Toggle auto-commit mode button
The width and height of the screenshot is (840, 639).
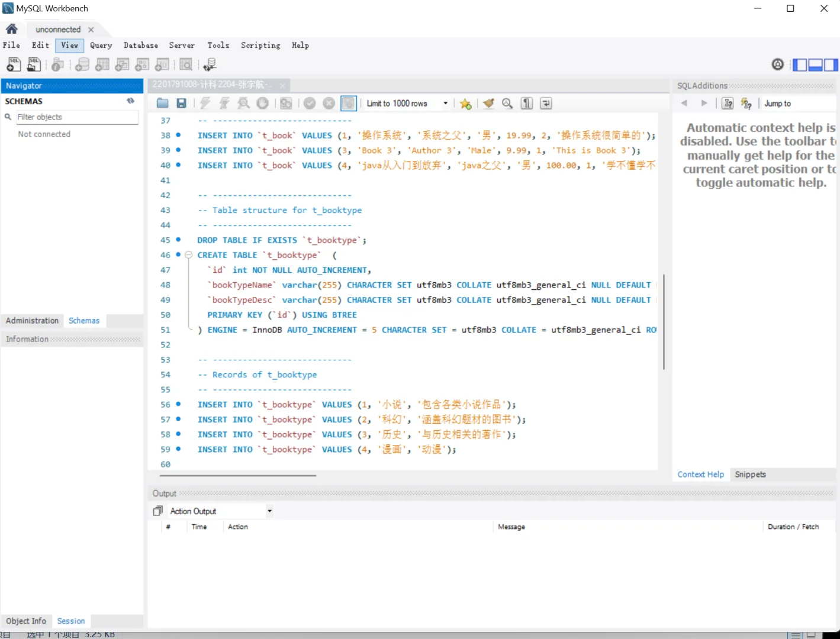(x=349, y=104)
